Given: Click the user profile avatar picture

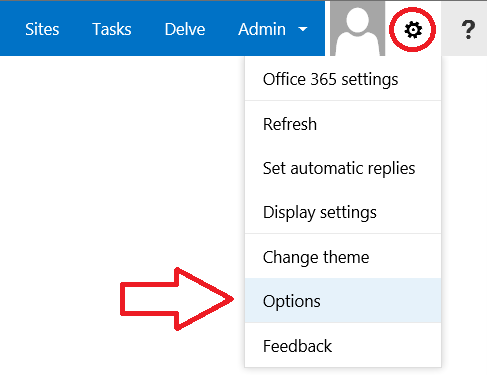Looking at the screenshot, I should pos(357,29).
